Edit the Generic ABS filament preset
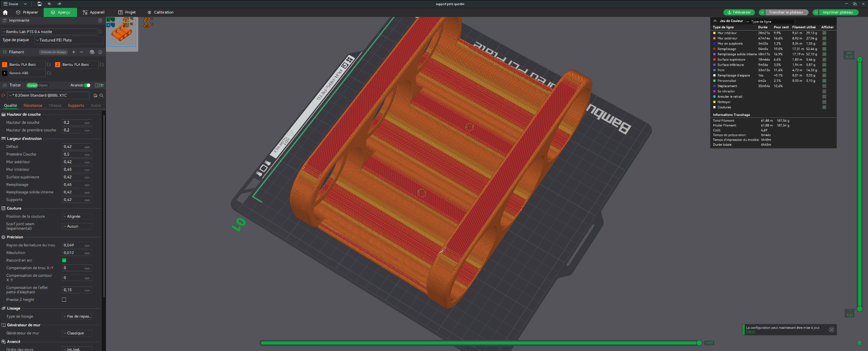 pos(49,73)
